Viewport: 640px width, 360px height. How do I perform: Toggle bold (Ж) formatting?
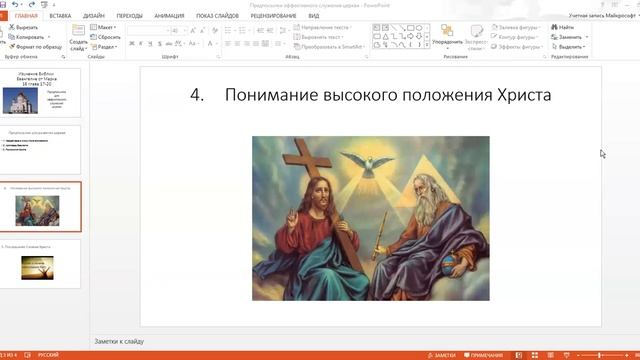pos(132,44)
